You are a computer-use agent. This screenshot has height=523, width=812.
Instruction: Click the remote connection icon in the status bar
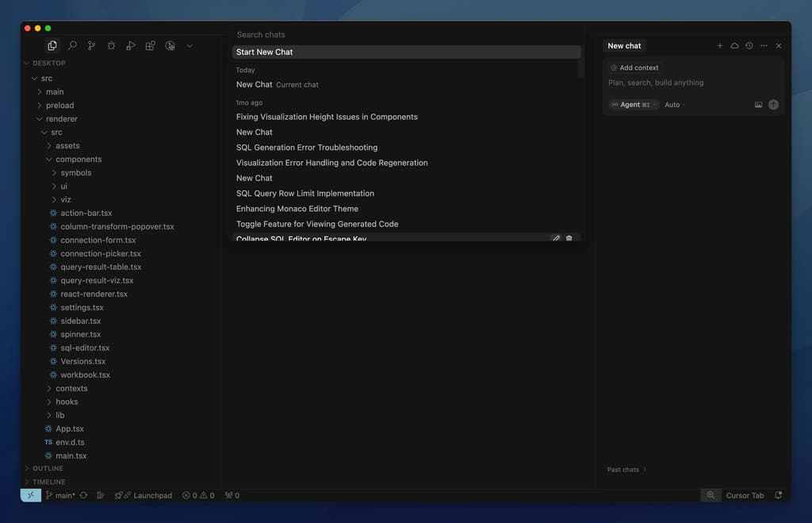tap(30, 494)
